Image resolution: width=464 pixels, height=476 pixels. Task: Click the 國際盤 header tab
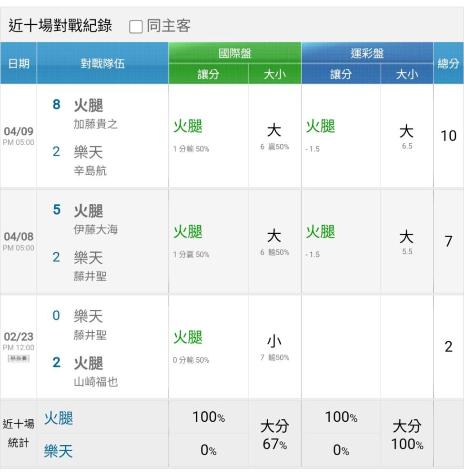(x=234, y=53)
